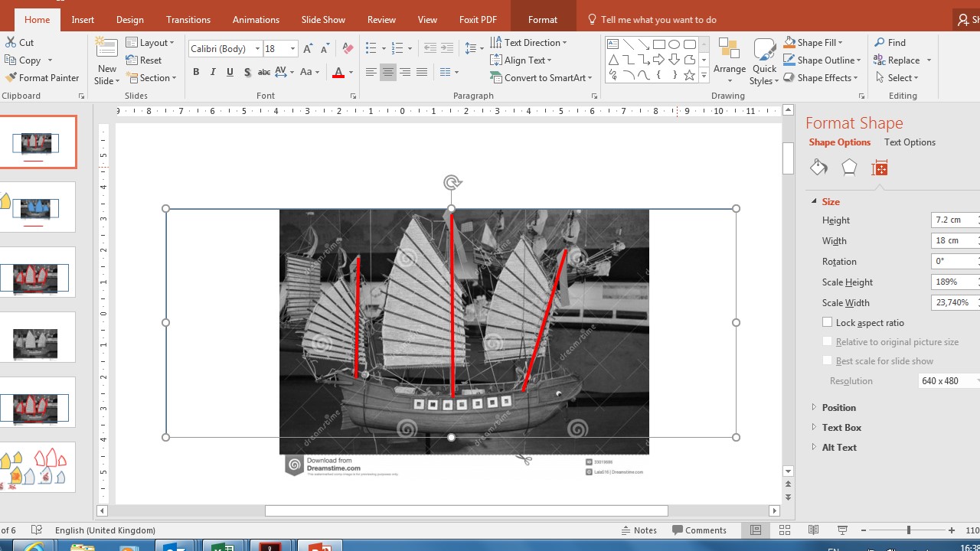This screenshot has width=980, height=551.
Task: Apply Text Shadow effect
Action: [x=247, y=72]
